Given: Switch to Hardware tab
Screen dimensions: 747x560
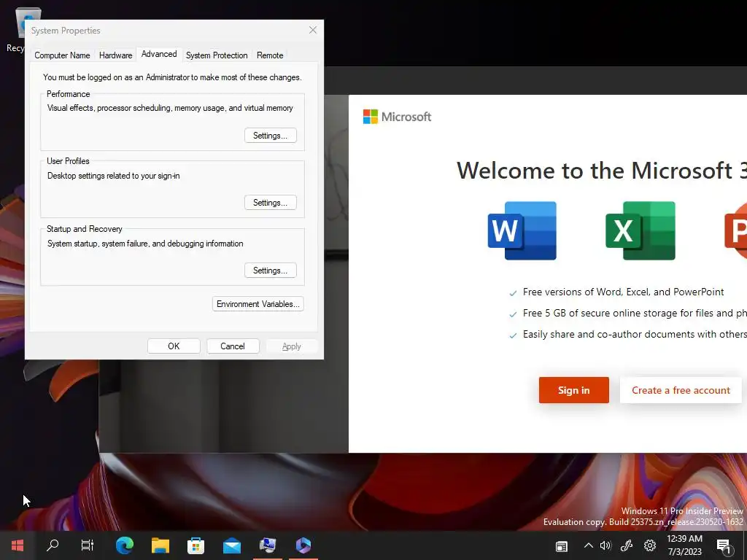Looking at the screenshot, I should click(x=116, y=55).
